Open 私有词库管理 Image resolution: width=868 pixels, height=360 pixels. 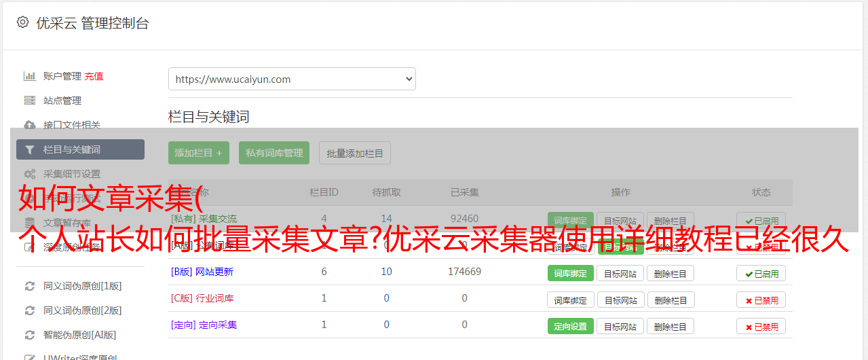(274, 153)
